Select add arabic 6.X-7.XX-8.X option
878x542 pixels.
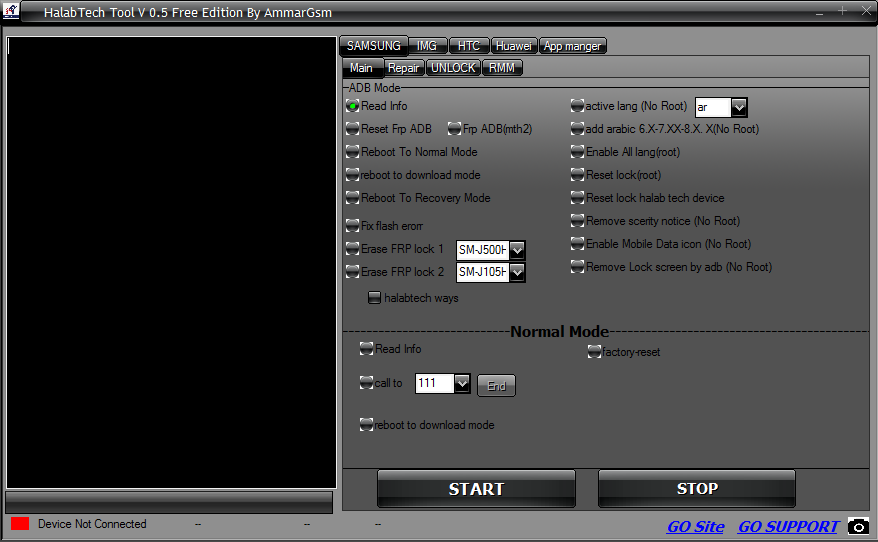pyautogui.click(x=577, y=129)
